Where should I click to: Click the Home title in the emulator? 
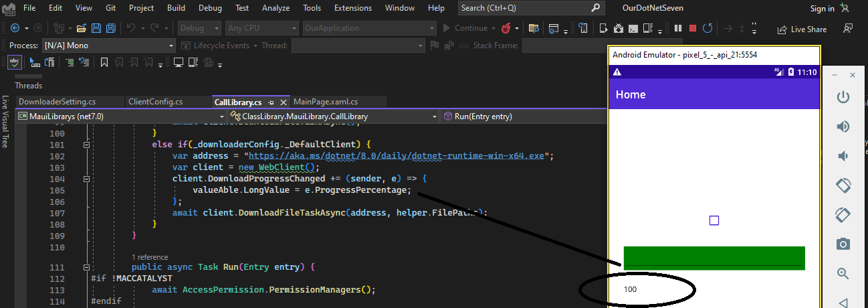(631, 94)
